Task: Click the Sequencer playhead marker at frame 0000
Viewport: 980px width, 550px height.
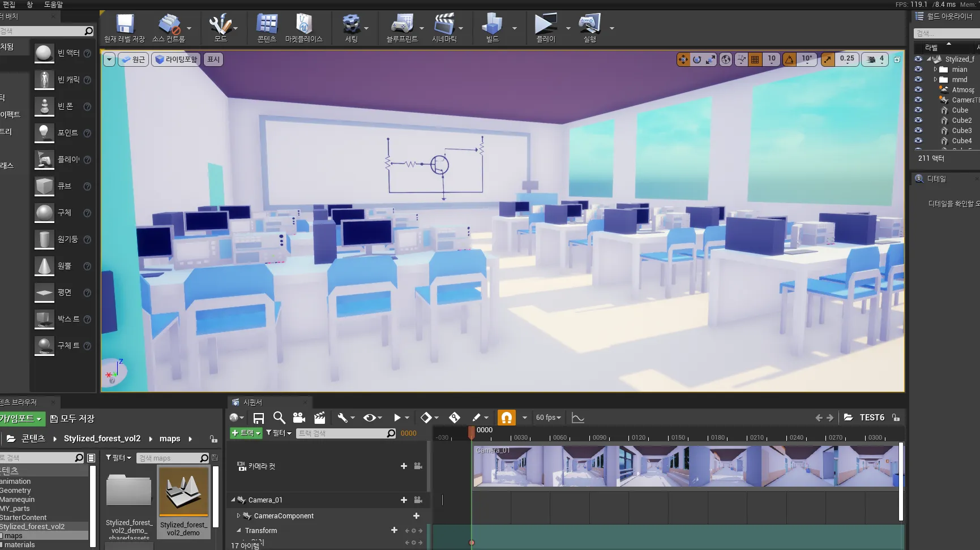Action: coord(472,432)
